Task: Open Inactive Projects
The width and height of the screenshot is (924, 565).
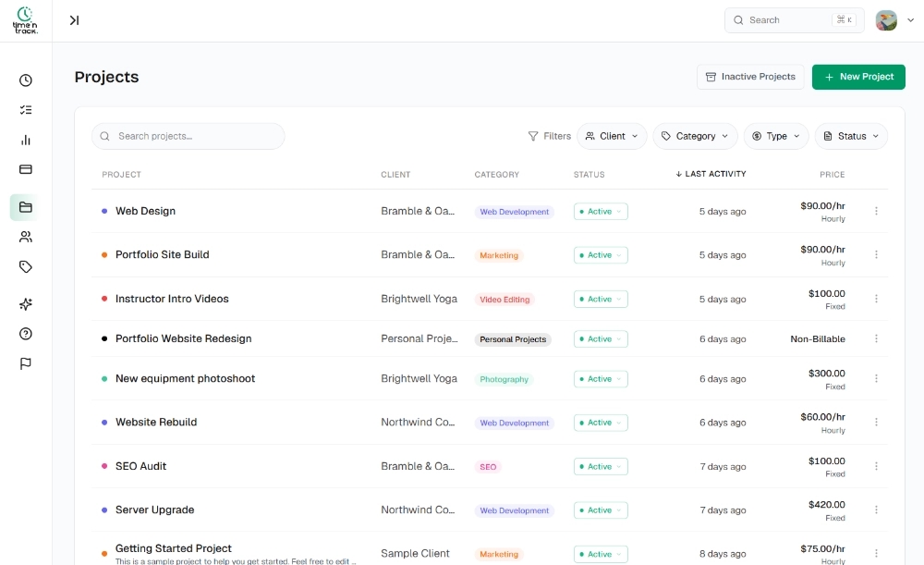Action: [x=750, y=78]
